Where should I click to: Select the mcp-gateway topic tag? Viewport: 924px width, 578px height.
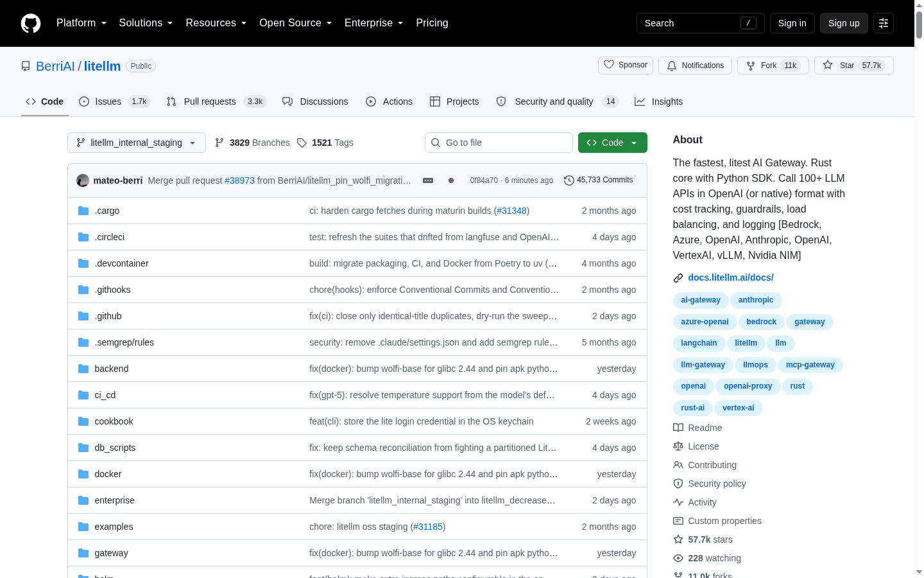click(810, 365)
